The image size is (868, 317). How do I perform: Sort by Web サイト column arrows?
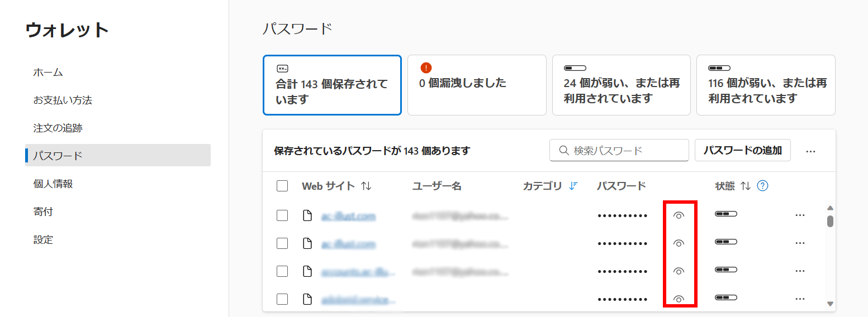click(x=366, y=186)
